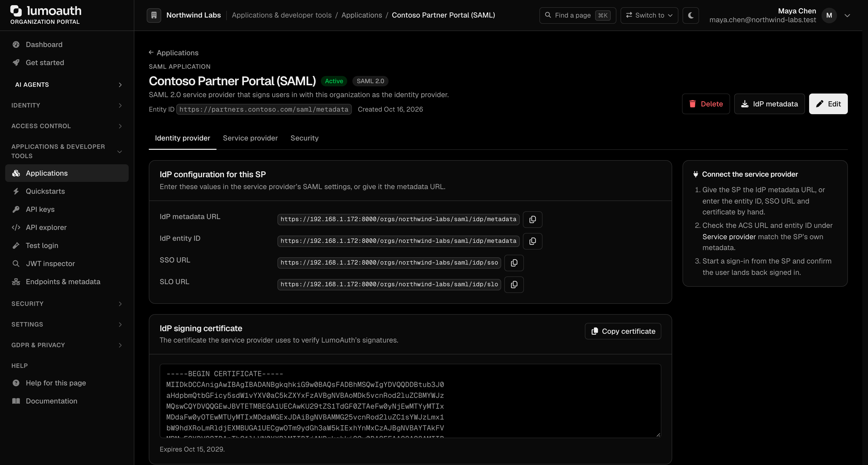The image size is (868, 465).
Task: Download IdP metadata
Action: pos(769,104)
